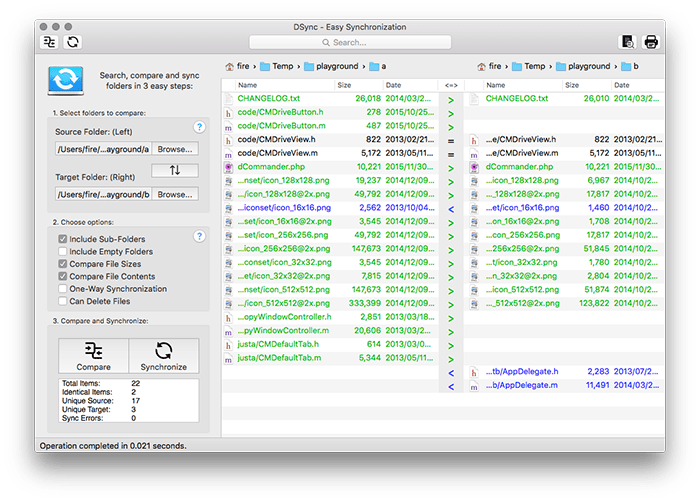700x502 pixels.
Task: Click right pane Date column header
Action: [638, 85]
